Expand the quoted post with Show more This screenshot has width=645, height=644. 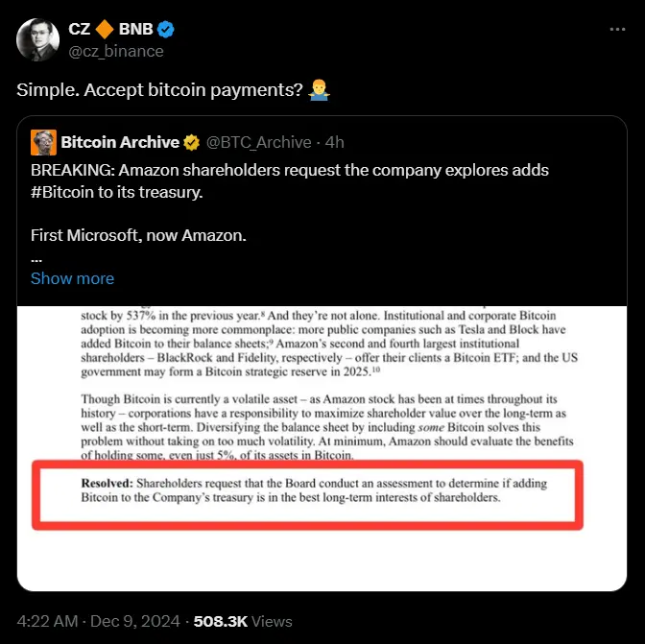click(x=72, y=278)
